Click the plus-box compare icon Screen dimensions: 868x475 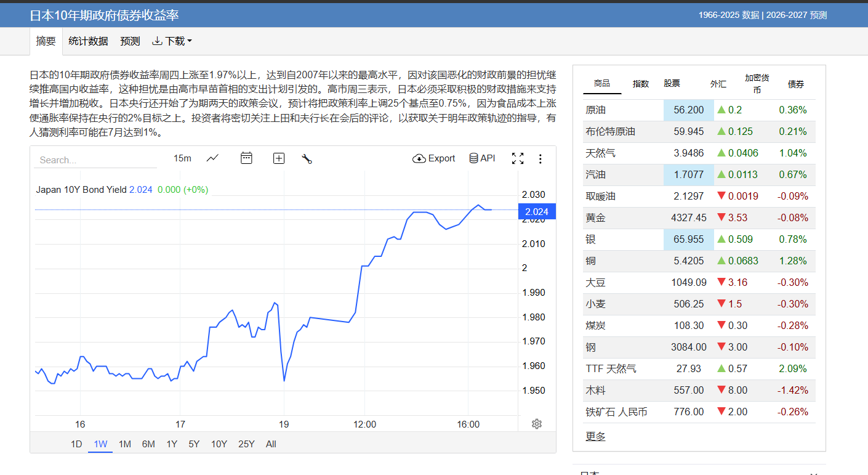279,158
